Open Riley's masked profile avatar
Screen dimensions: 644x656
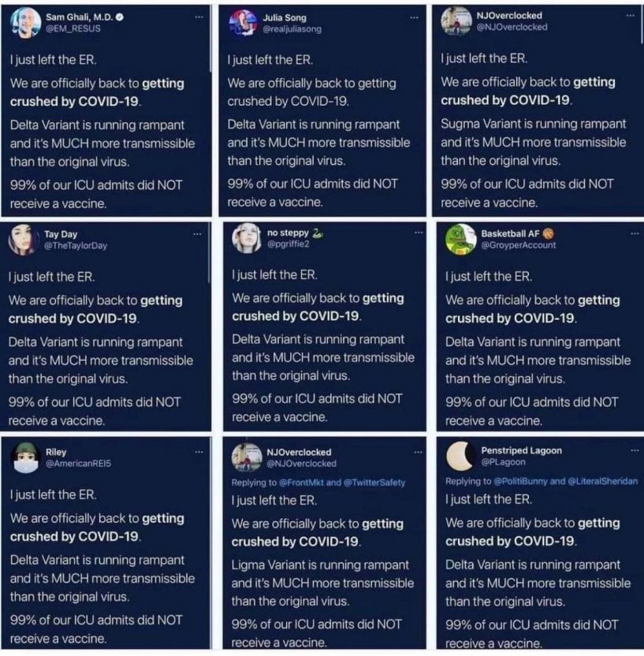(x=26, y=457)
